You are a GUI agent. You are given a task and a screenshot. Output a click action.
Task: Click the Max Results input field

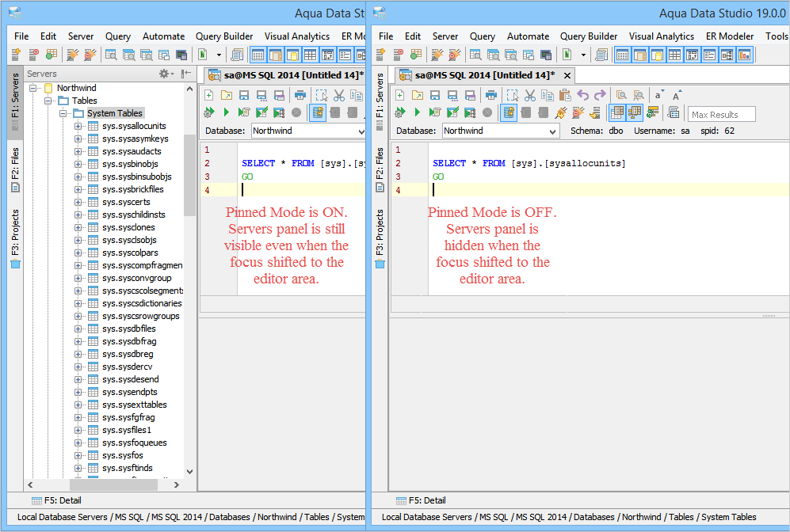[722, 114]
